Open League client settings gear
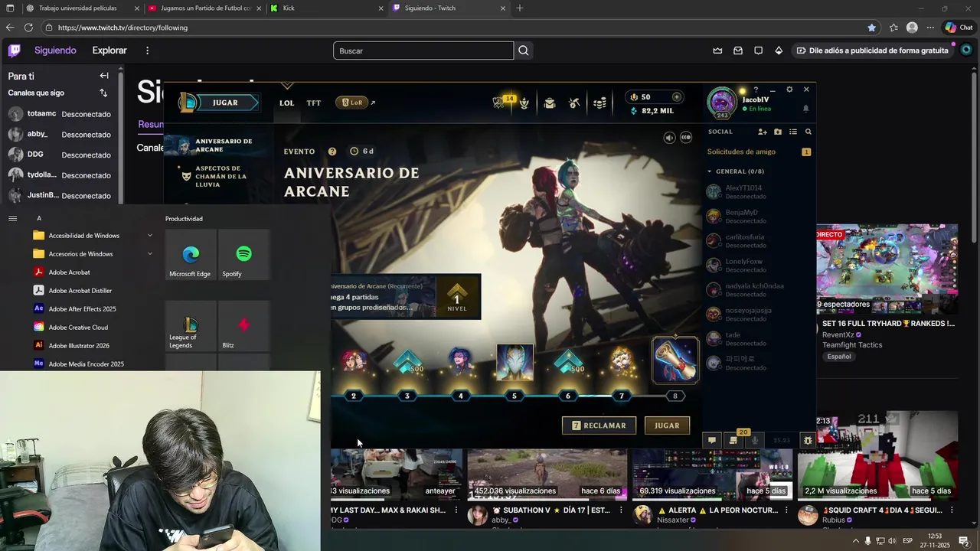The height and width of the screenshot is (551, 980). [789, 90]
